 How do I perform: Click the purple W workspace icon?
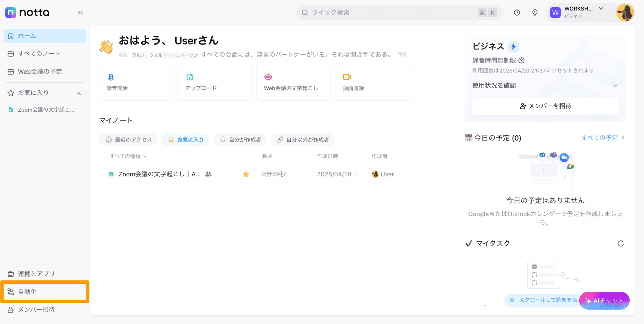[x=555, y=13]
